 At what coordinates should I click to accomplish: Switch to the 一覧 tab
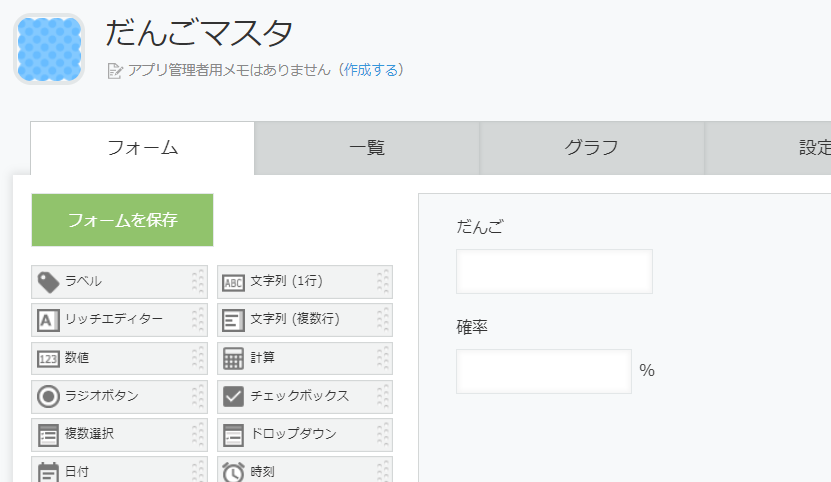pyautogui.click(x=367, y=148)
